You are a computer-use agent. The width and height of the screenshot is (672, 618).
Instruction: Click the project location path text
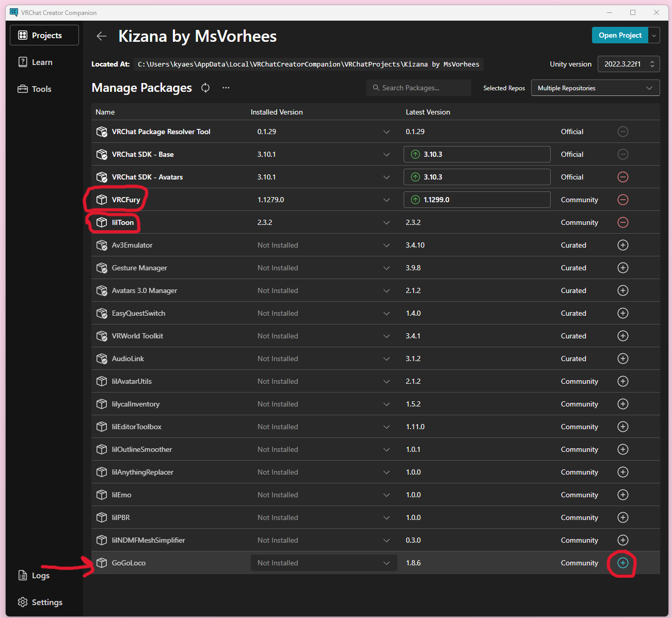click(x=308, y=64)
